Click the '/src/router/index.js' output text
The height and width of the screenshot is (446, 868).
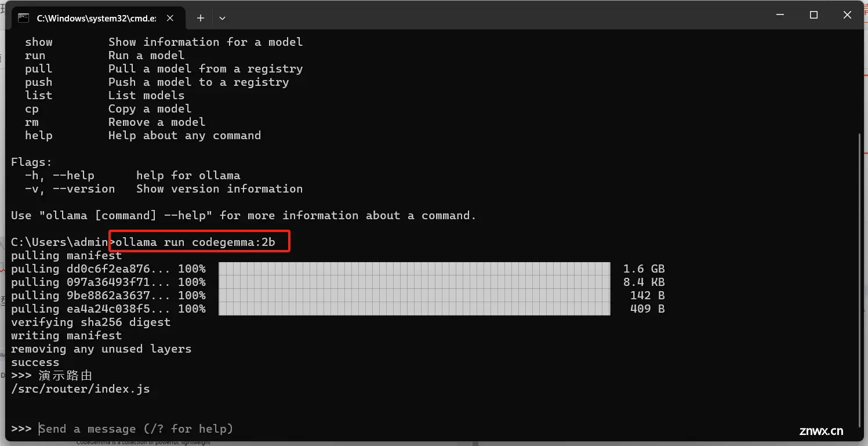pos(81,389)
